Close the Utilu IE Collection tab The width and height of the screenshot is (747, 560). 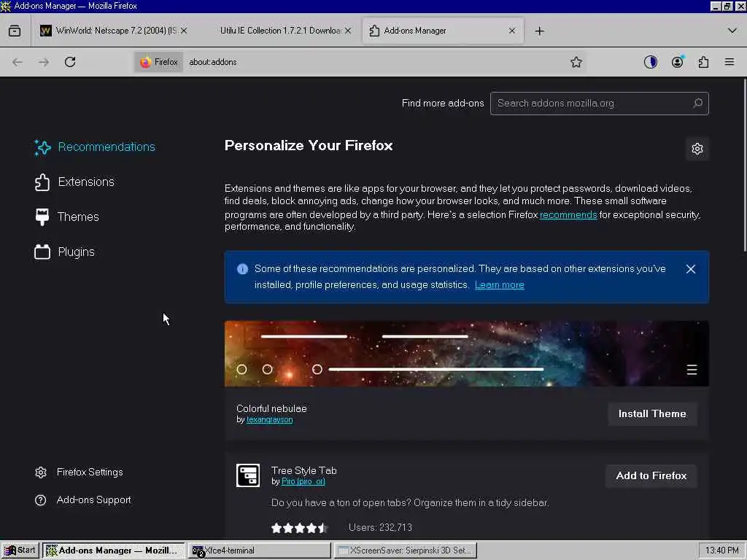click(348, 31)
